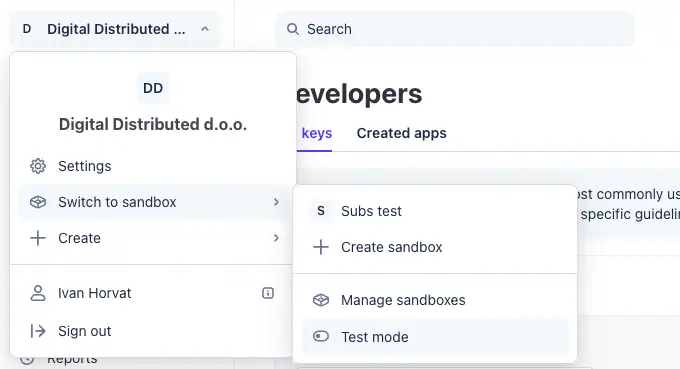
Task: Click the Digital Distributed d.o.o. name
Action: 153,124
